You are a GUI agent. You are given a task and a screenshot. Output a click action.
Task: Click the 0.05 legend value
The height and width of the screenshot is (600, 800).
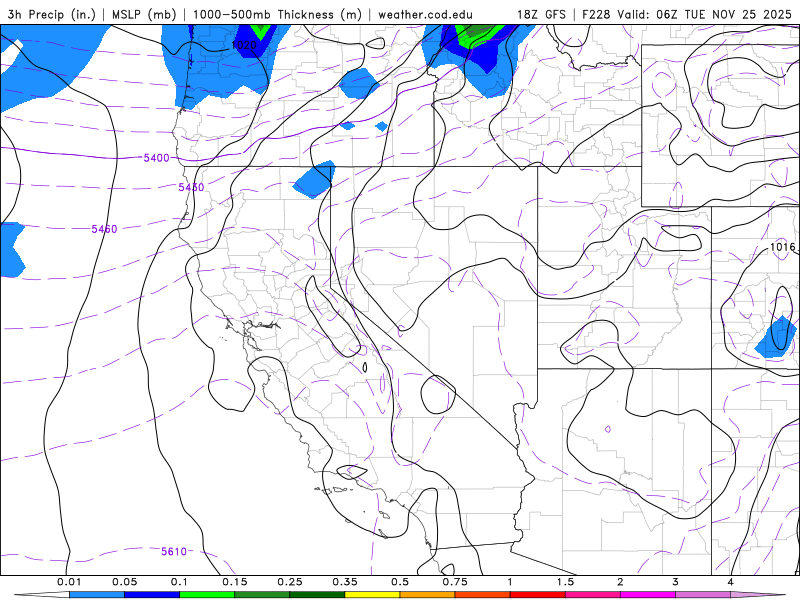tap(124, 582)
